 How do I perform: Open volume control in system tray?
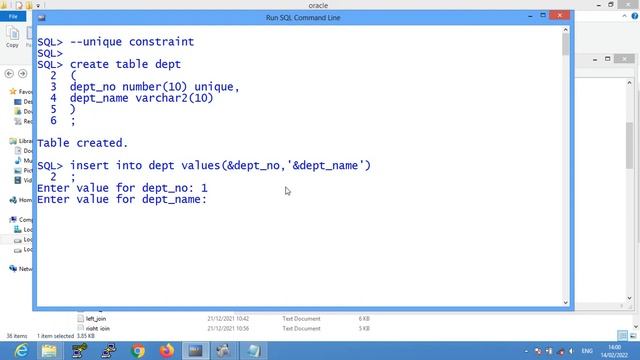571,351
